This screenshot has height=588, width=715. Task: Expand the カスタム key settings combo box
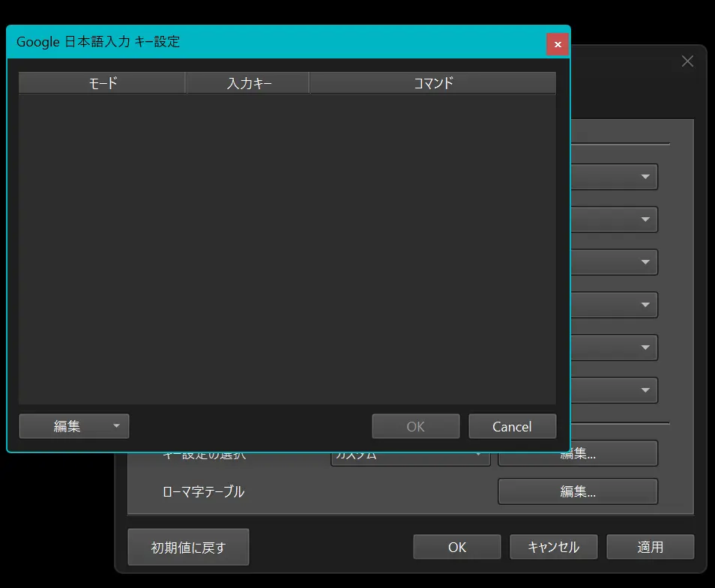411,459
